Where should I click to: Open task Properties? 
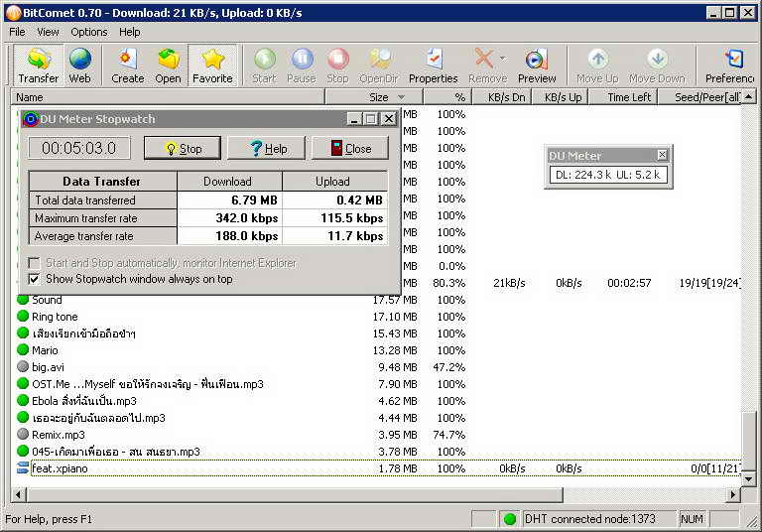(433, 66)
